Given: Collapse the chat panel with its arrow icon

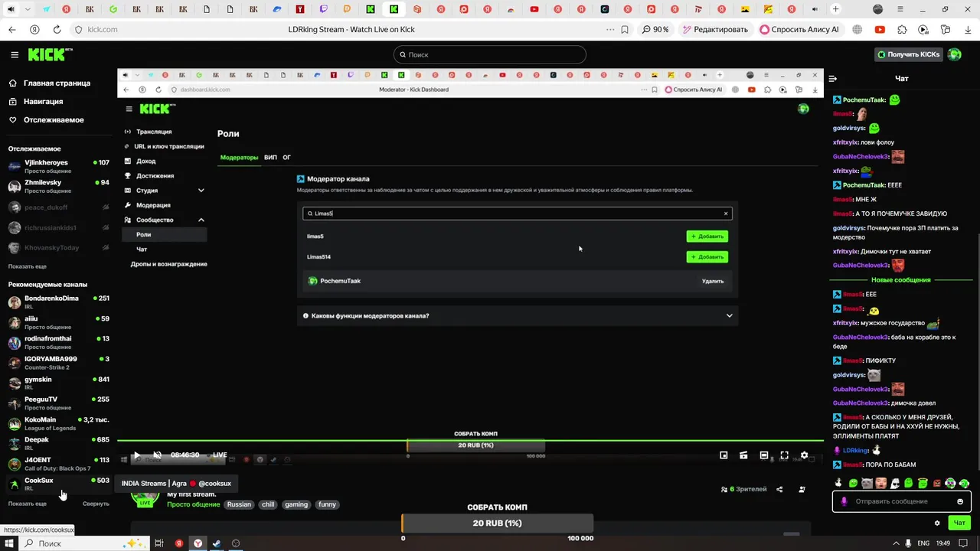Looking at the screenshot, I should [833, 79].
